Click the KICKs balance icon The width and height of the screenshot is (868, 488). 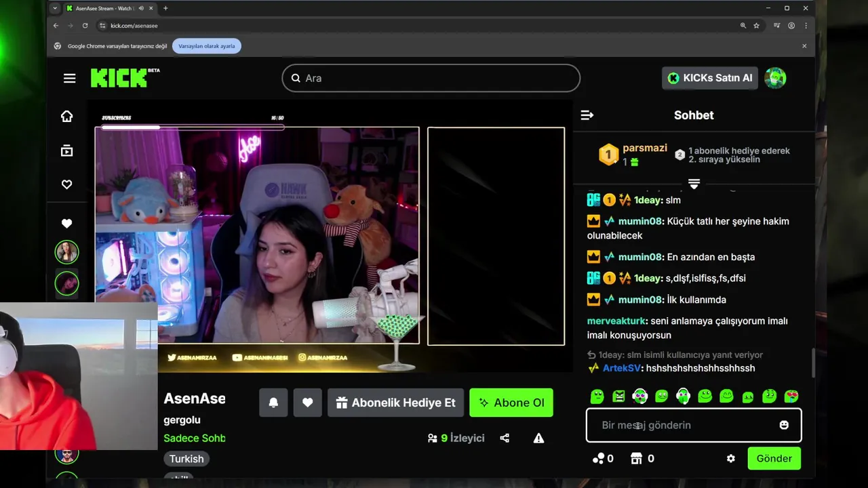pos(598,458)
